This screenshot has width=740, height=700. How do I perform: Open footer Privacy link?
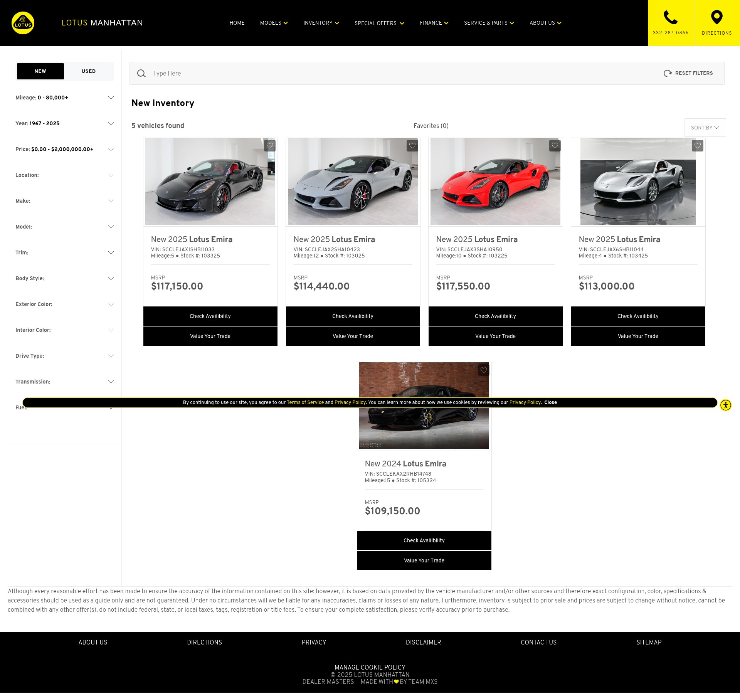314,642
